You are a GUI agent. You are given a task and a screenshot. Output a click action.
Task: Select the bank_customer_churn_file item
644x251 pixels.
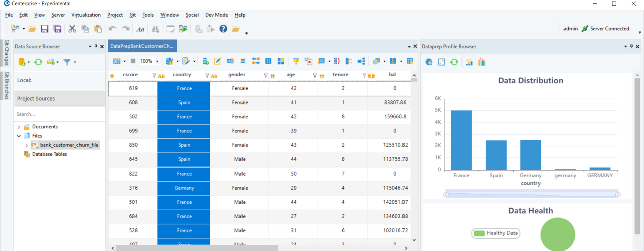point(69,145)
